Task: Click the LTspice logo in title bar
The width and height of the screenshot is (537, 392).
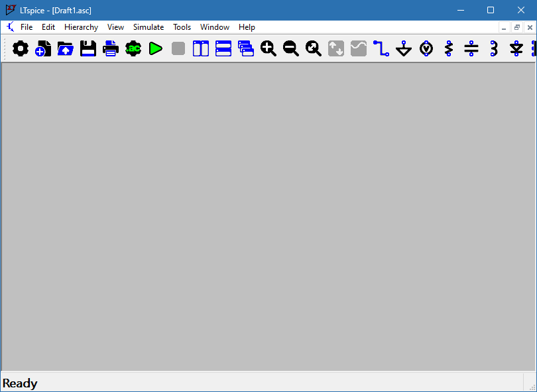Action: coord(11,10)
